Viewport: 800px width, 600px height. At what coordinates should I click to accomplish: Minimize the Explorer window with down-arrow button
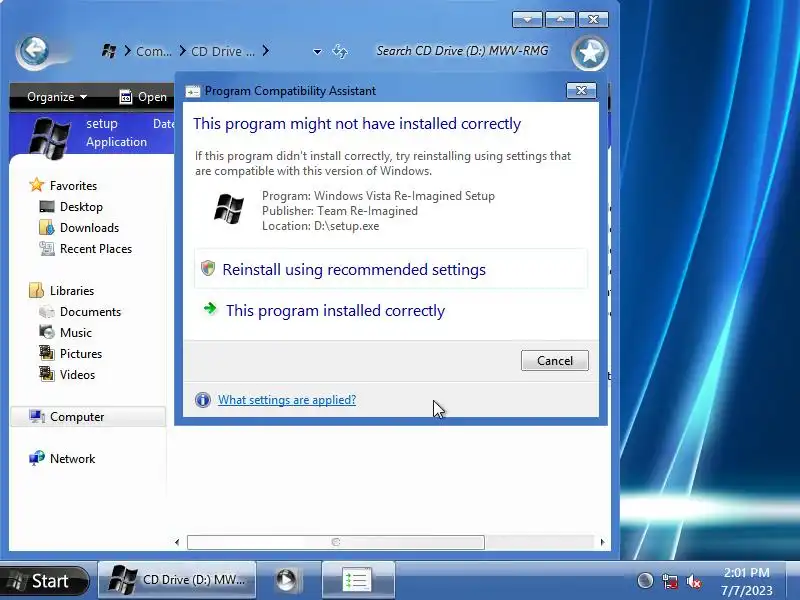pyautogui.click(x=528, y=19)
